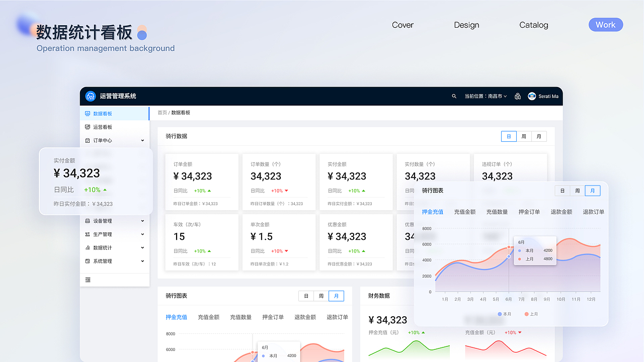Open 充值数量 tab in dashboard 骑行图表 panel
644x362 pixels.
point(241,317)
